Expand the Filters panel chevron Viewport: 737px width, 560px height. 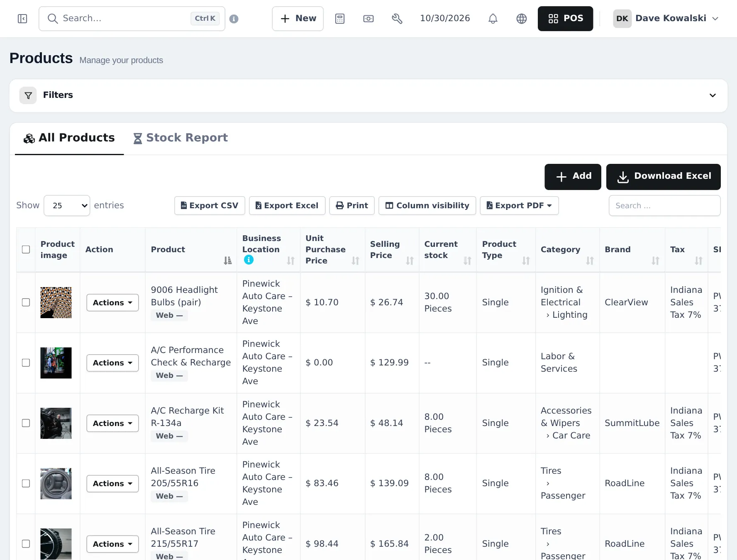pos(713,95)
